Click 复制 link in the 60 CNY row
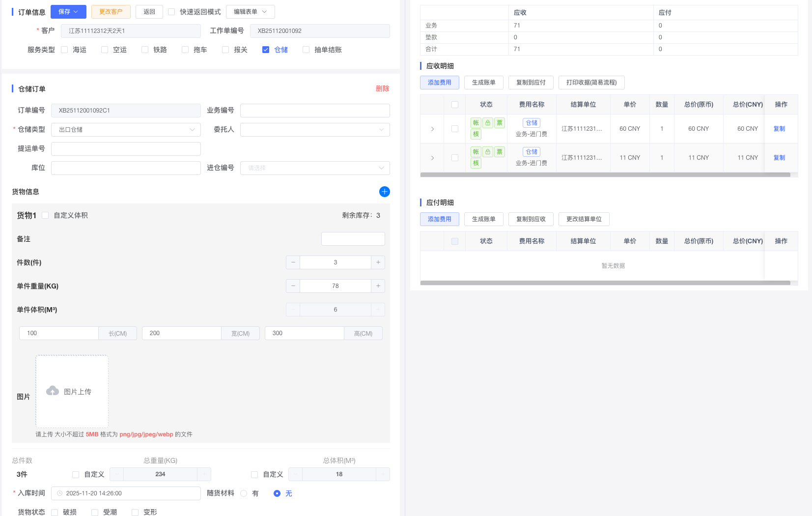 click(x=779, y=129)
